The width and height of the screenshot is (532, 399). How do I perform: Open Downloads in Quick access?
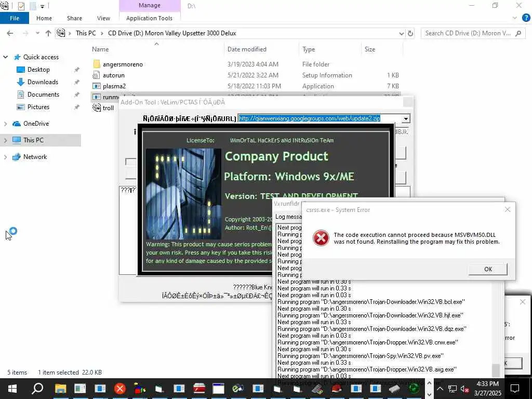(43, 82)
